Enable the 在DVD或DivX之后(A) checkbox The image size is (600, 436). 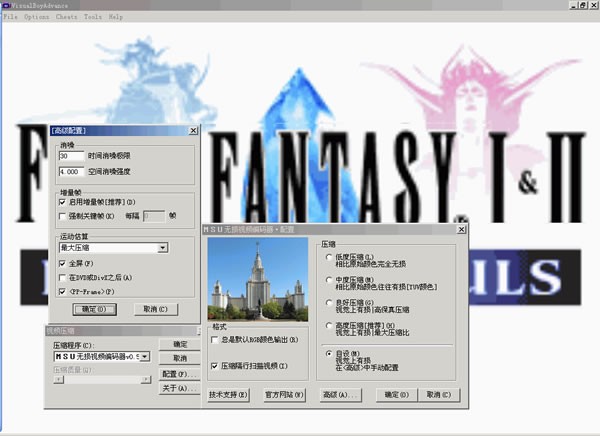click(x=62, y=278)
